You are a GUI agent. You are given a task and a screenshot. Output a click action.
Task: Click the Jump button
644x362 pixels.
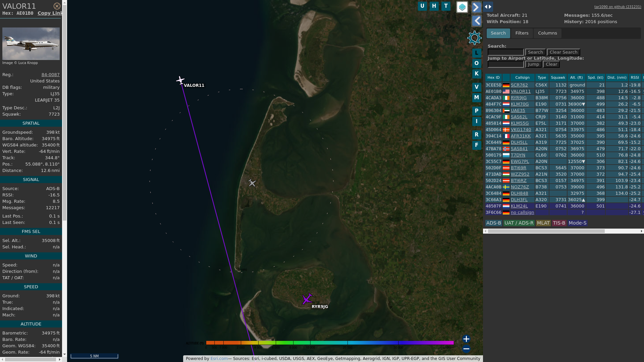coord(533,64)
